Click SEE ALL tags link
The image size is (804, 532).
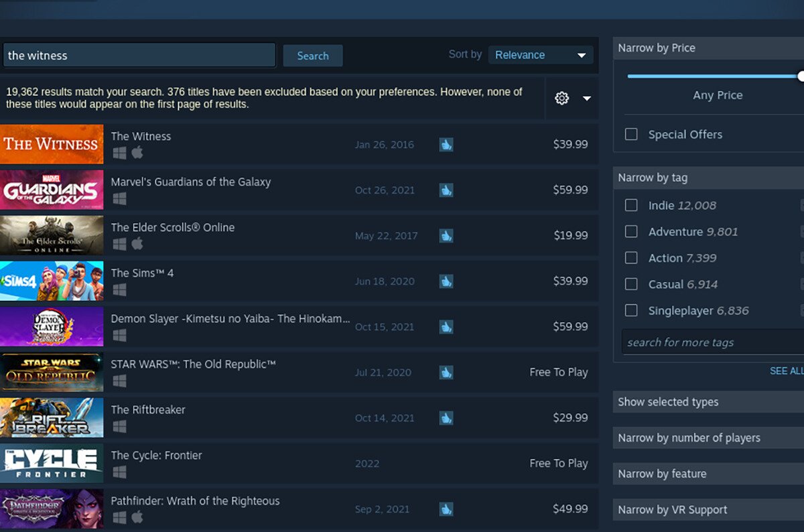787,371
